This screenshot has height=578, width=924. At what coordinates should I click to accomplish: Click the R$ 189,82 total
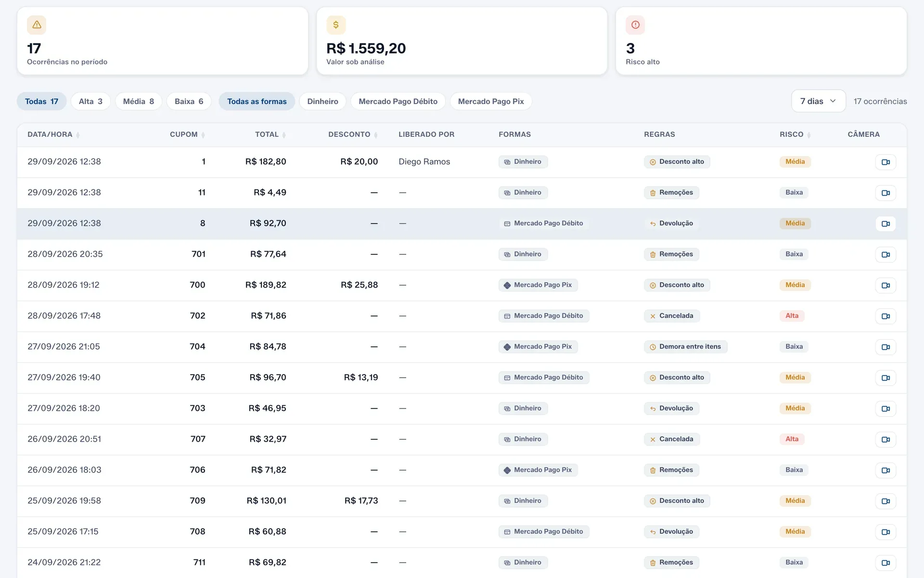(x=266, y=285)
